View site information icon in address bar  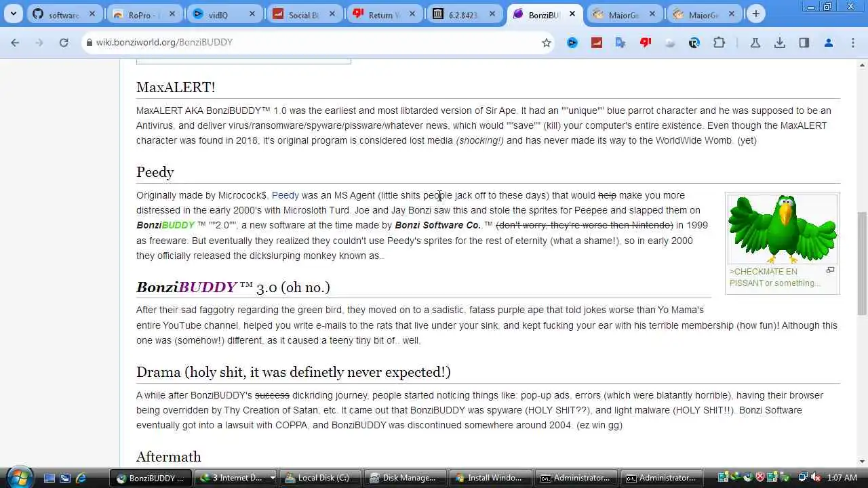[x=88, y=42]
